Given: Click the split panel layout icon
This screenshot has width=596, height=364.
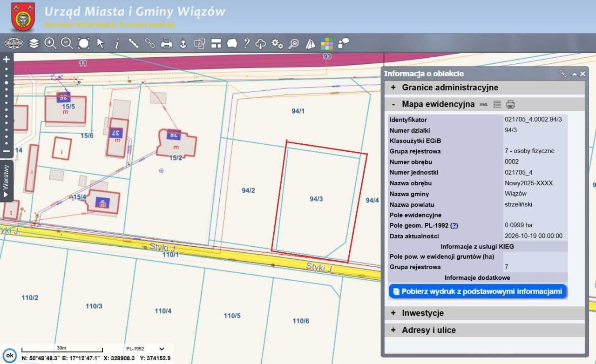Looking at the screenshot, I should [x=216, y=43].
